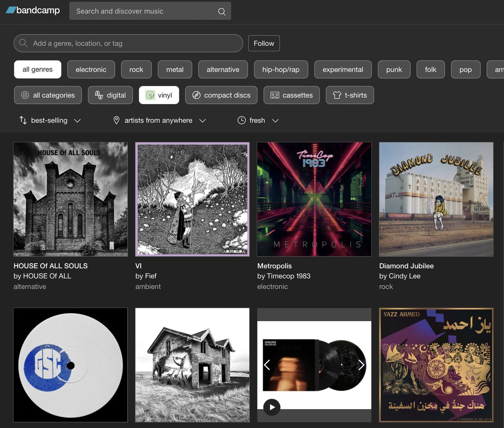Click the t-shirt icon
504x428 pixels.
[x=337, y=95]
